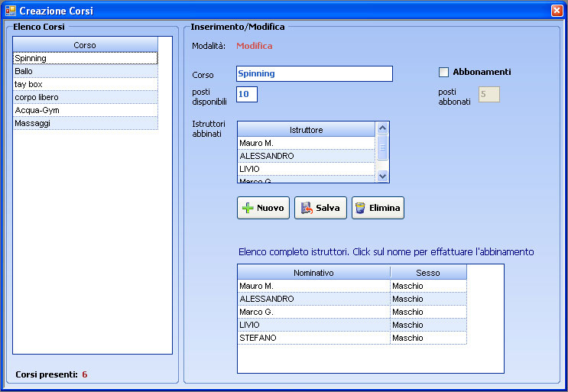
Task: Click the Sesso column header
Action: coord(427,273)
